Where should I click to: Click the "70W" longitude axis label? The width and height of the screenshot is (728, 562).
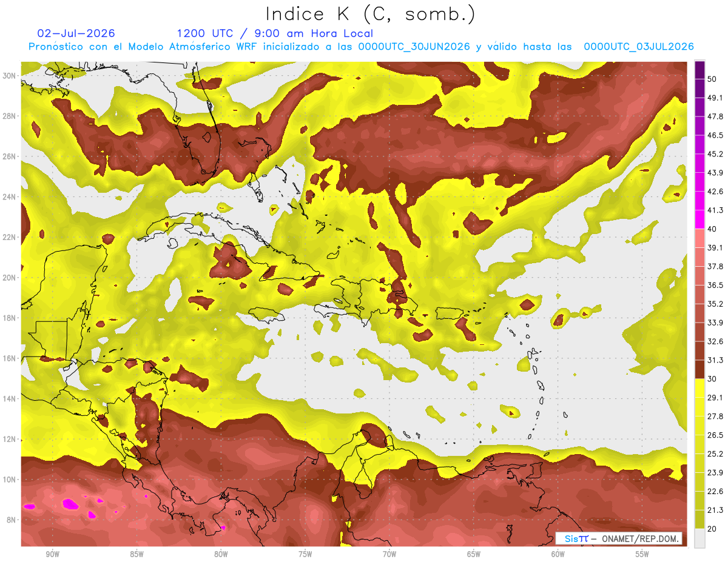click(x=389, y=555)
